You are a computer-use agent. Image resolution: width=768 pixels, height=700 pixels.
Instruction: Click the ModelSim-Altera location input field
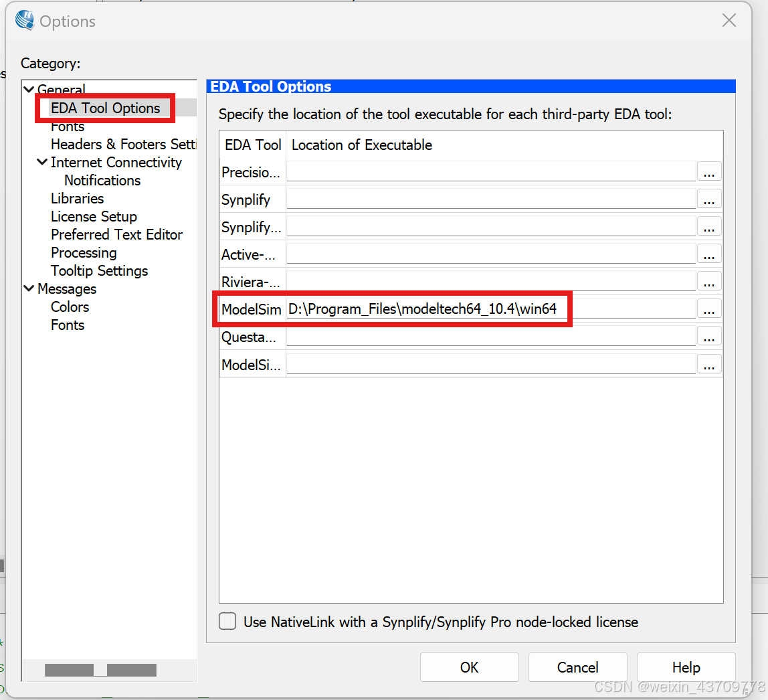(491, 364)
